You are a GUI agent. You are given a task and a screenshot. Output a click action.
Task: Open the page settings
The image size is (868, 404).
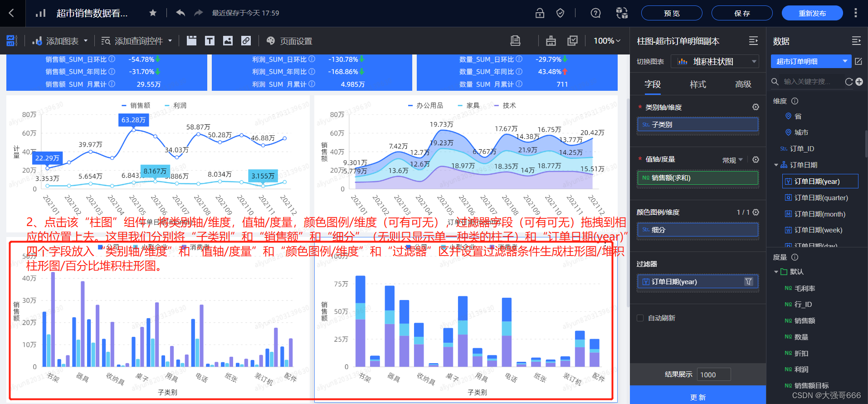(x=289, y=41)
